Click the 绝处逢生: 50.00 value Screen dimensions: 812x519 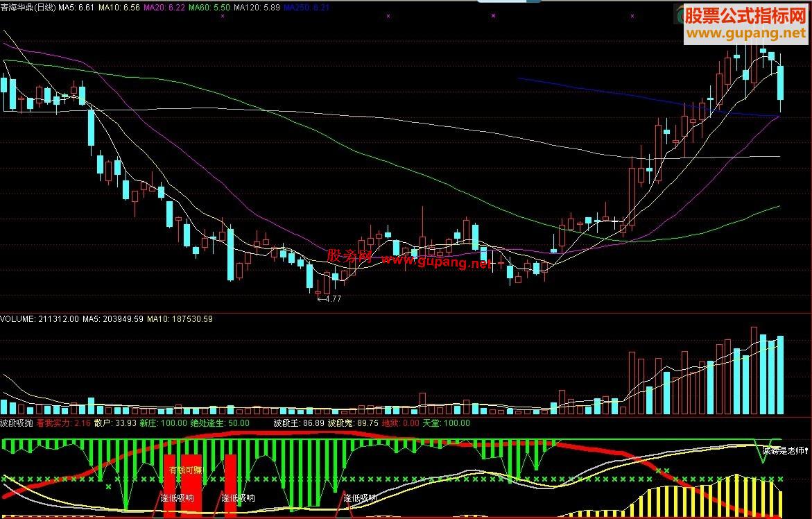[220, 423]
